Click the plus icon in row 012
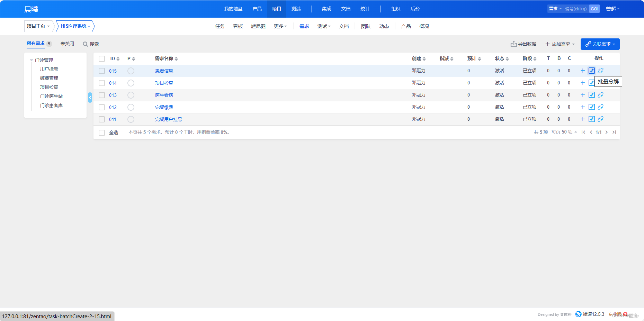The width and height of the screenshot is (644, 321). pos(583,107)
